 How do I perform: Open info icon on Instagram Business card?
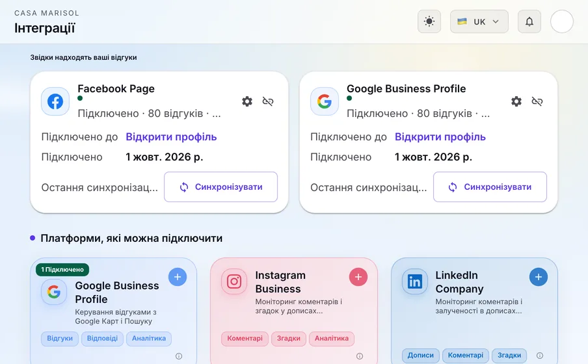click(x=360, y=356)
